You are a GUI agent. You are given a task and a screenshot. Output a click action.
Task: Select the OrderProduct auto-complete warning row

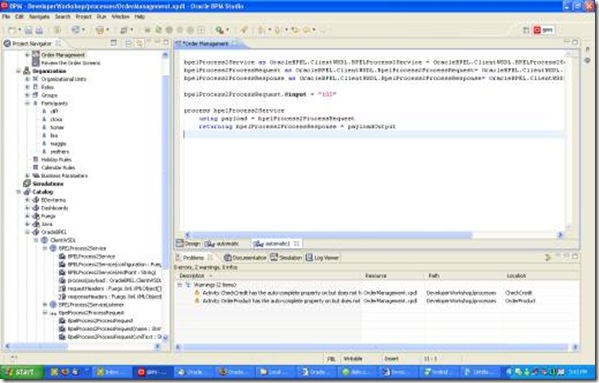click(x=376, y=301)
